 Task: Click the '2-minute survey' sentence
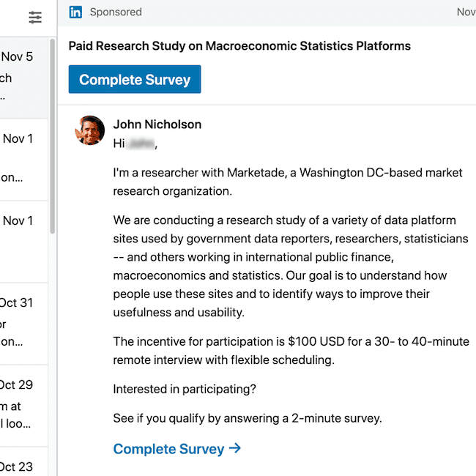coord(248,418)
